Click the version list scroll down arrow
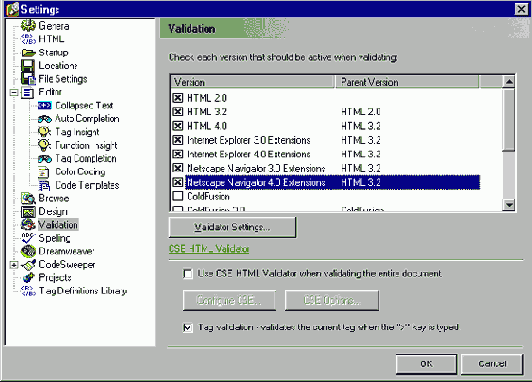Viewport: 532px width, 382px height. (x=509, y=205)
